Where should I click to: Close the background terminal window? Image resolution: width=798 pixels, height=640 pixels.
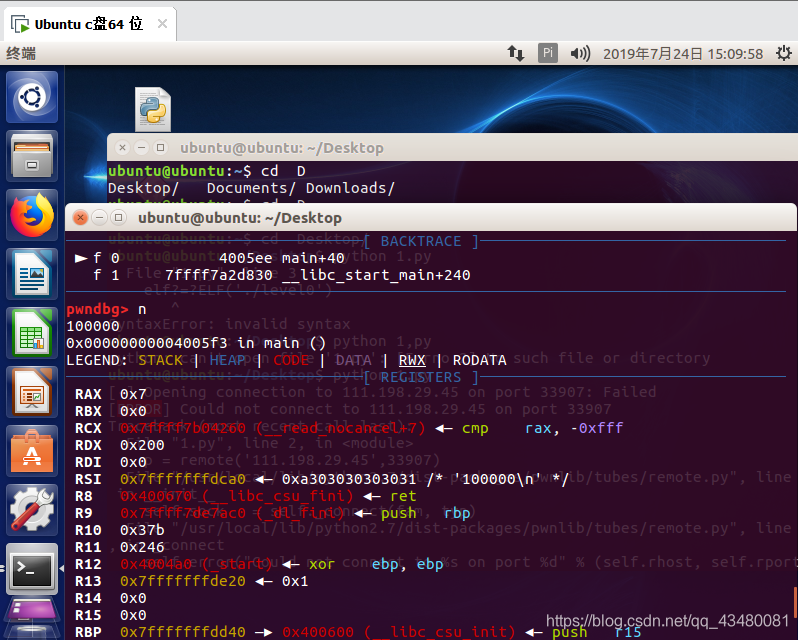pyautogui.click(x=122, y=148)
